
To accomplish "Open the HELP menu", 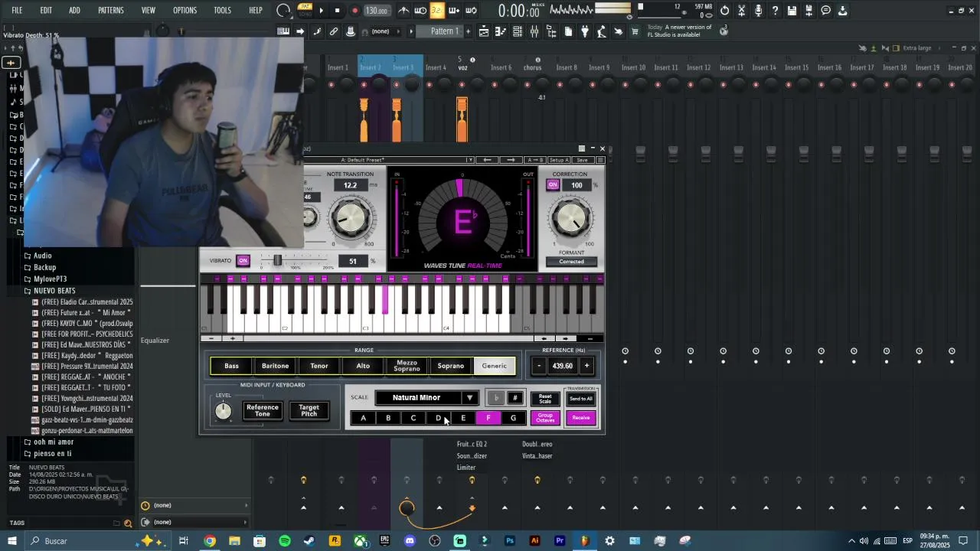I will tap(256, 11).
